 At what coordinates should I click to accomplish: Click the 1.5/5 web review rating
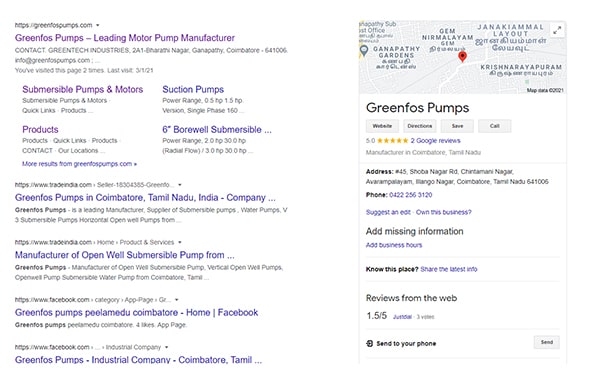point(376,316)
